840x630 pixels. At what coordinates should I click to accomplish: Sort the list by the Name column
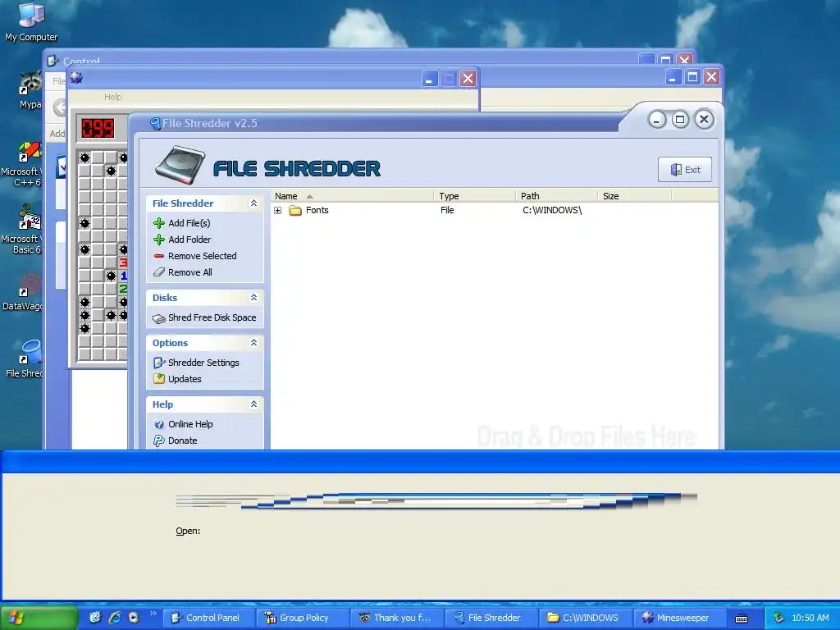[353, 196]
